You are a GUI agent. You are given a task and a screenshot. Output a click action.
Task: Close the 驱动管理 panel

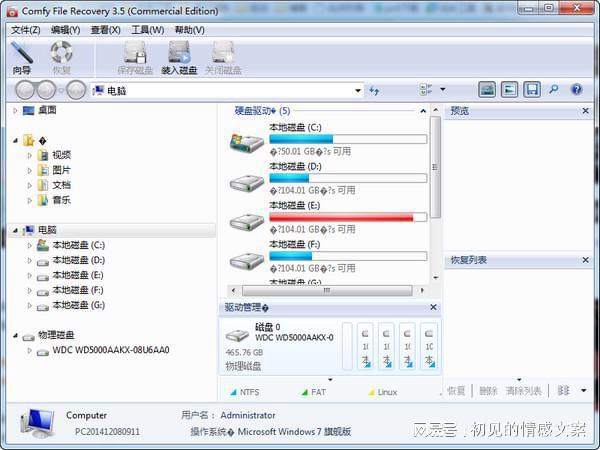[x=433, y=307]
